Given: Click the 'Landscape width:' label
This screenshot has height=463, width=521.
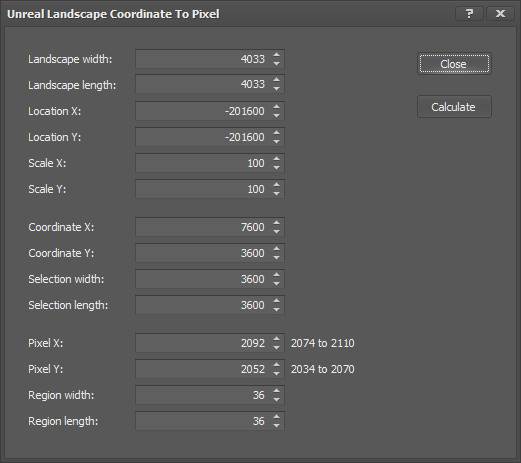Looking at the screenshot, I should pyautogui.click(x=70, y=59).
